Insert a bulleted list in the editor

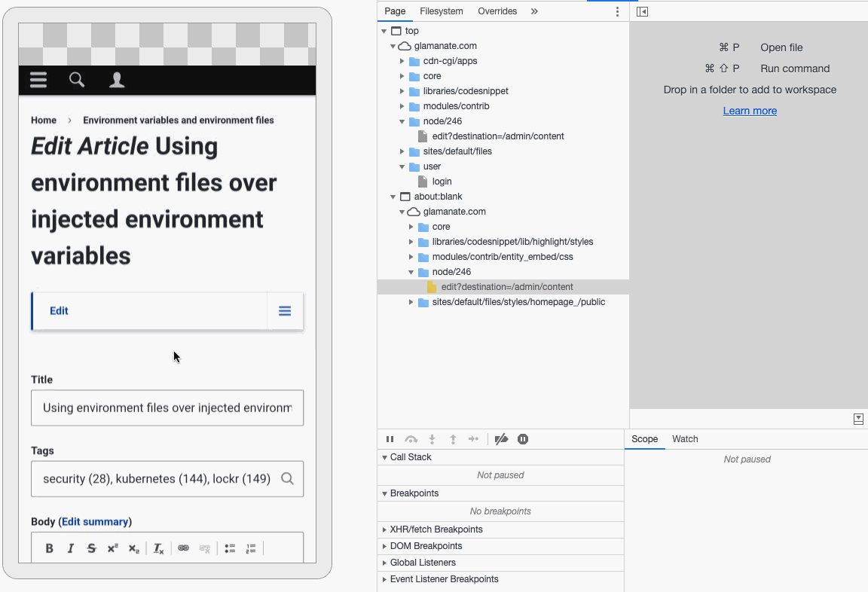231,548
